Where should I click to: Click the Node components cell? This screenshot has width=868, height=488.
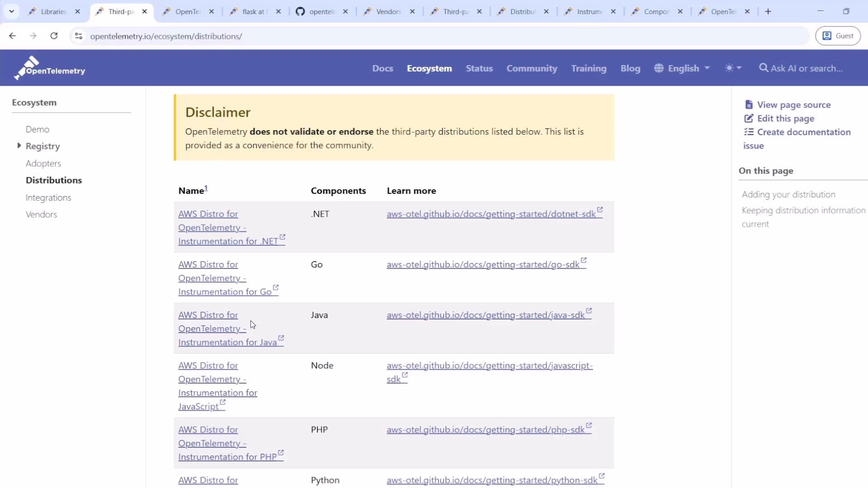click(x=322, y=366)
